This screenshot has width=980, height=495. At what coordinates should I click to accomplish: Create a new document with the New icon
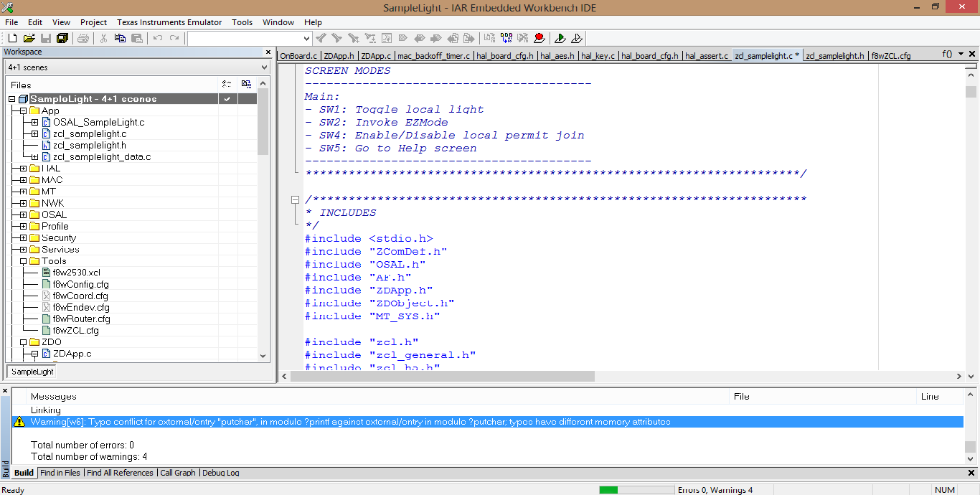pos(12,38)
